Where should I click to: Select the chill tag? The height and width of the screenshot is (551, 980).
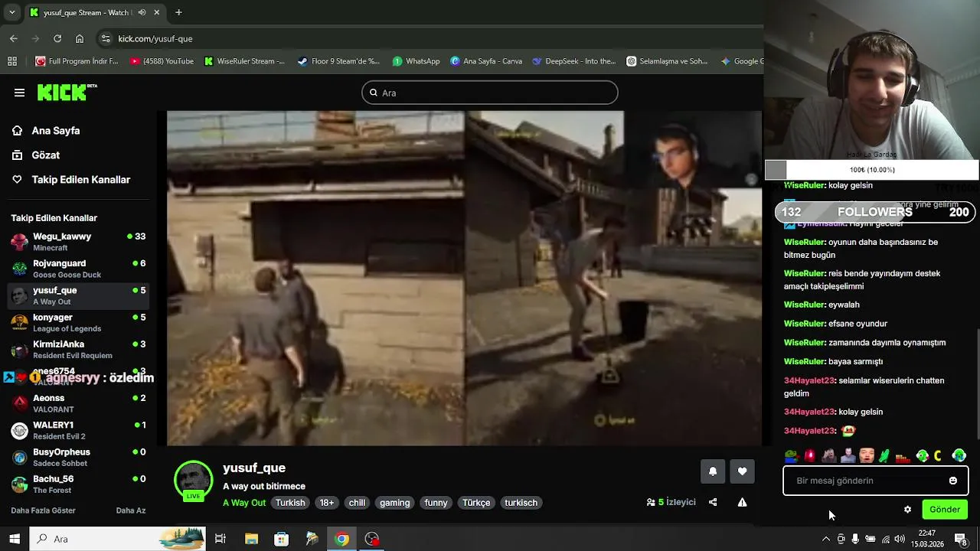tap(357, 503)
